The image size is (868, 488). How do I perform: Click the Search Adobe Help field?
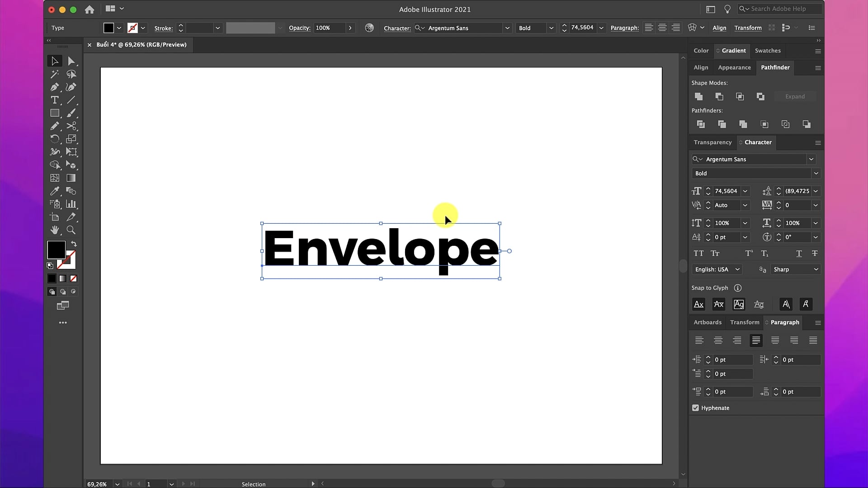pos(780,9)
